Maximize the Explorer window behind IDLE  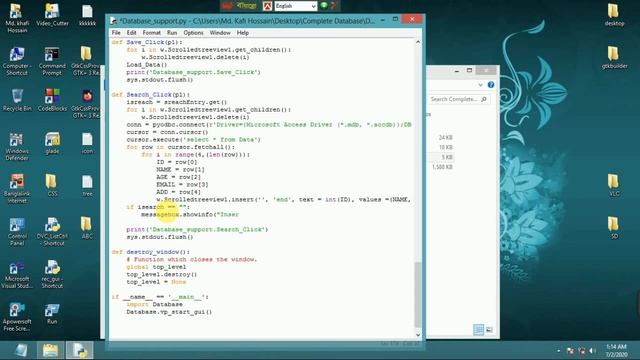(469, 71)
